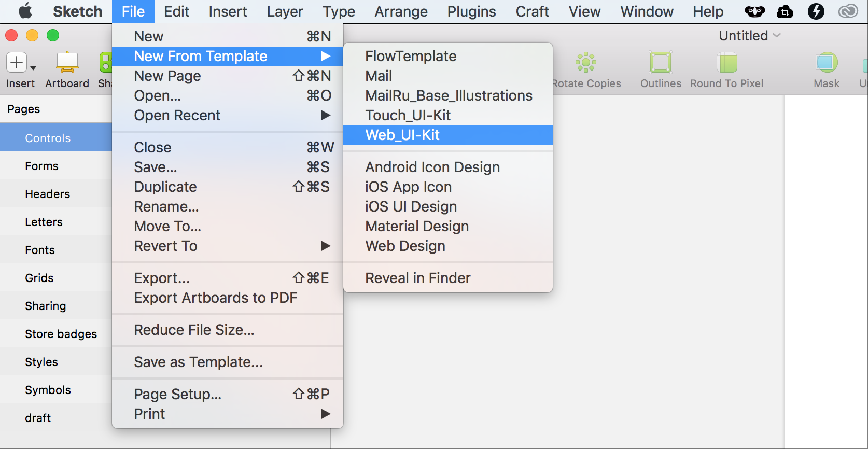The height and width of the screenshot is (449, 868).
Task: Open the Creative Cloud menu bar icon
Action: [x=848, y=11]
